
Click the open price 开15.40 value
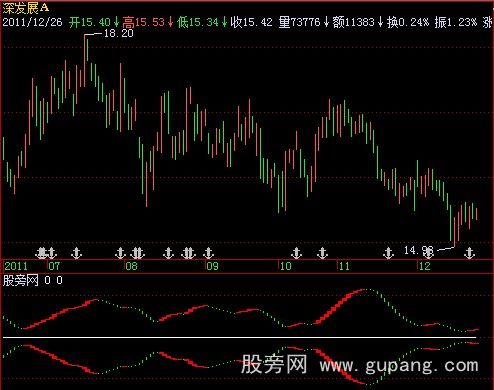click(x=90, y=22)
